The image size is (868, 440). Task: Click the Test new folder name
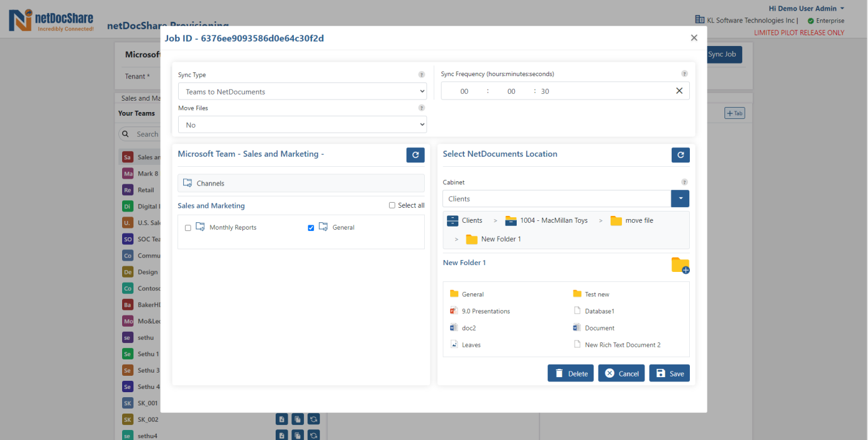point(597,294)
